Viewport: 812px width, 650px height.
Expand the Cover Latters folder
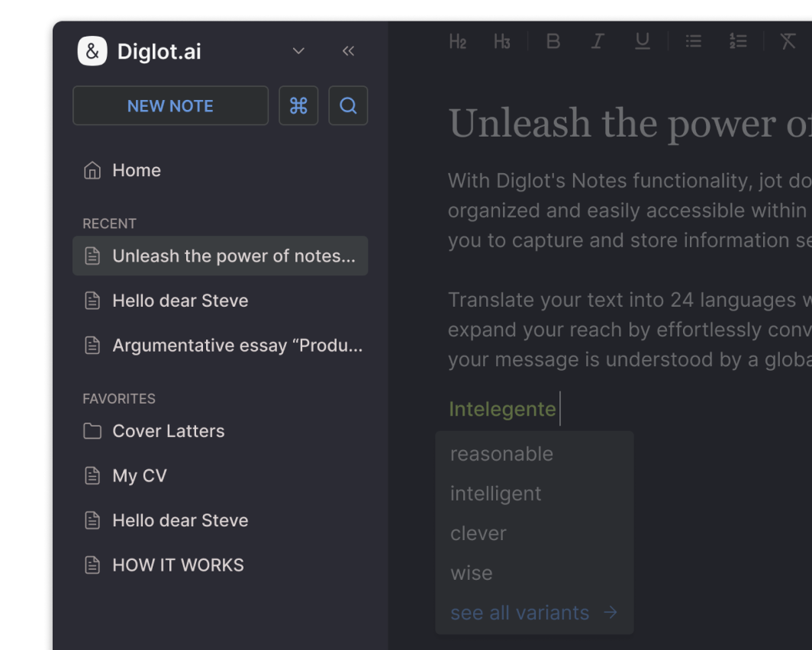[x=169, y=431]
